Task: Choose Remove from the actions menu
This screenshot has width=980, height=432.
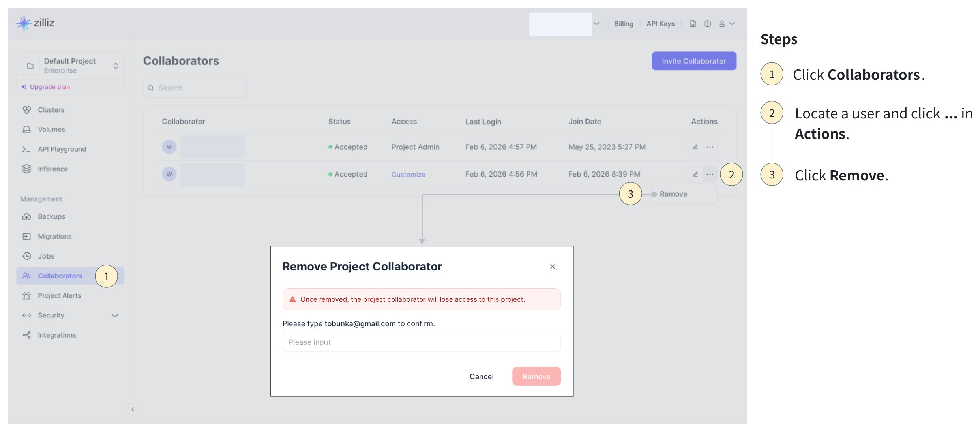Action: point(673,194)
